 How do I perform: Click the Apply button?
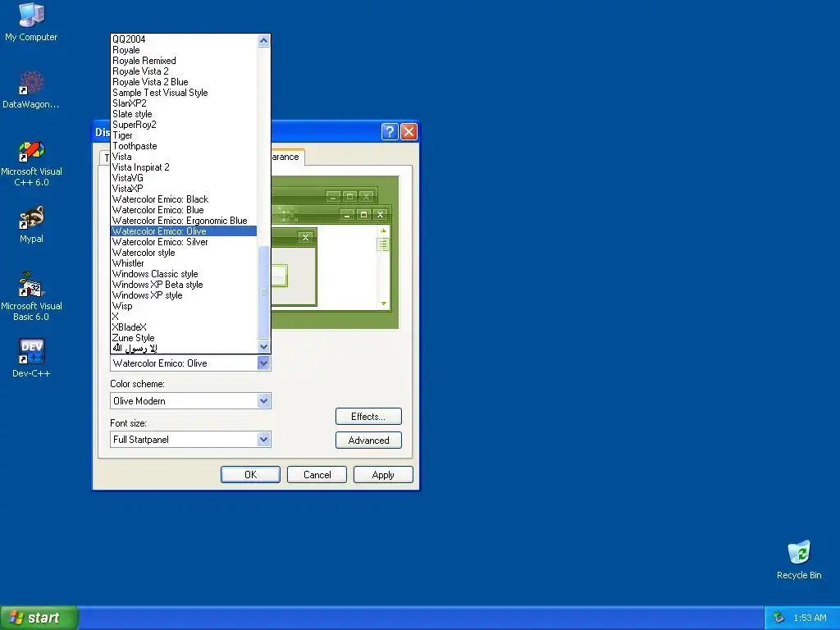point(383,475)
